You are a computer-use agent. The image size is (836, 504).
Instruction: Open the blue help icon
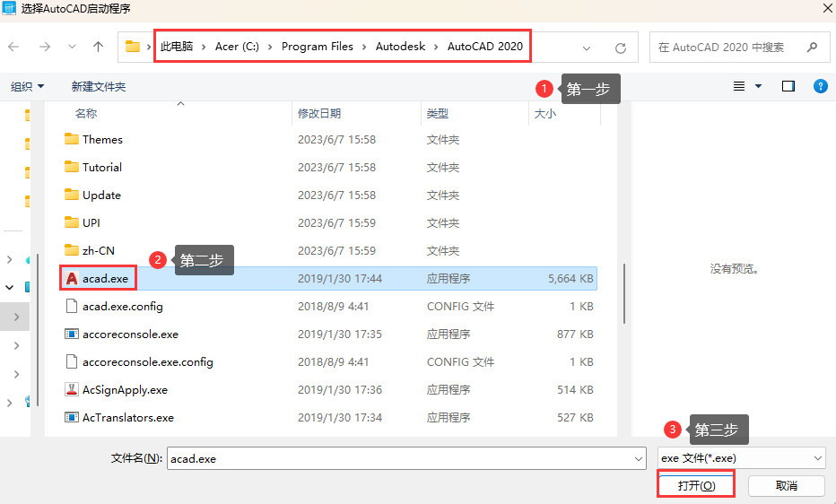(x=821, y=86)
